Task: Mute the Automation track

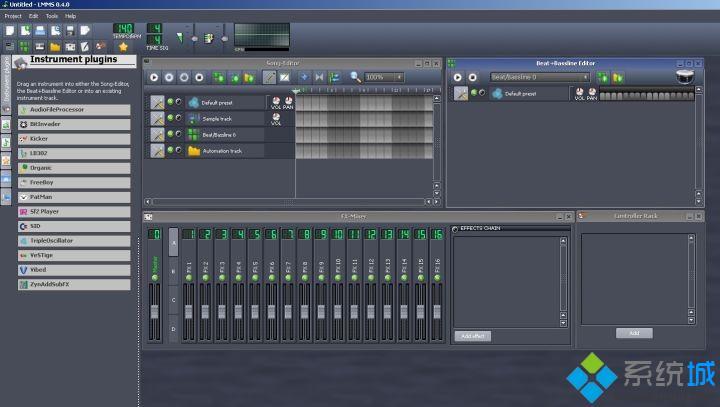Action: pos(170,150)
